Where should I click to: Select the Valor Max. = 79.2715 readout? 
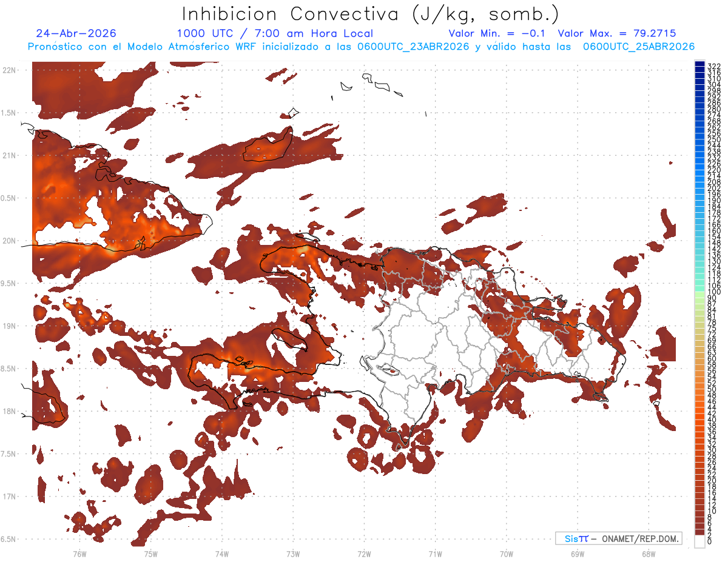point(616,33)
